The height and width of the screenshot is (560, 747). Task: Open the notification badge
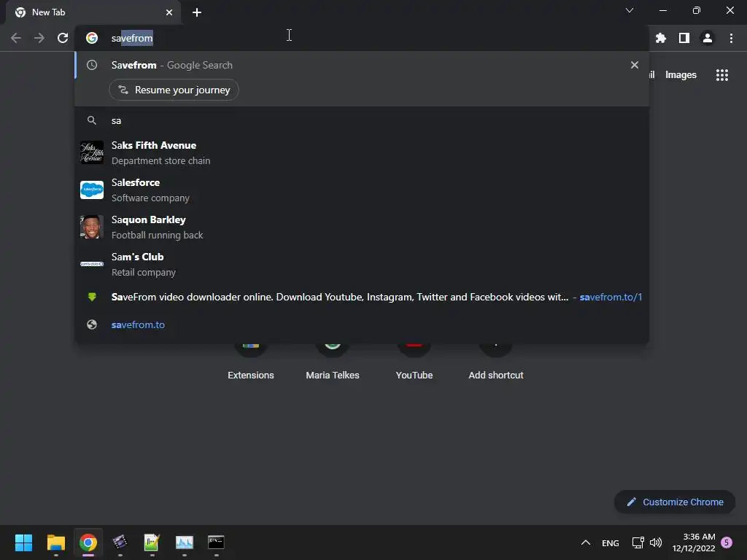click(727, 542)
